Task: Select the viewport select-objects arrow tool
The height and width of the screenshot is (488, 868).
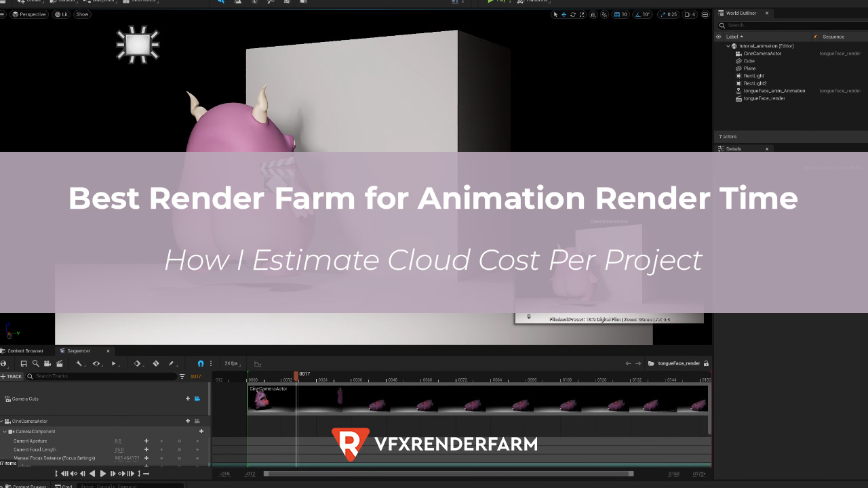Action: tap(555, 14)
